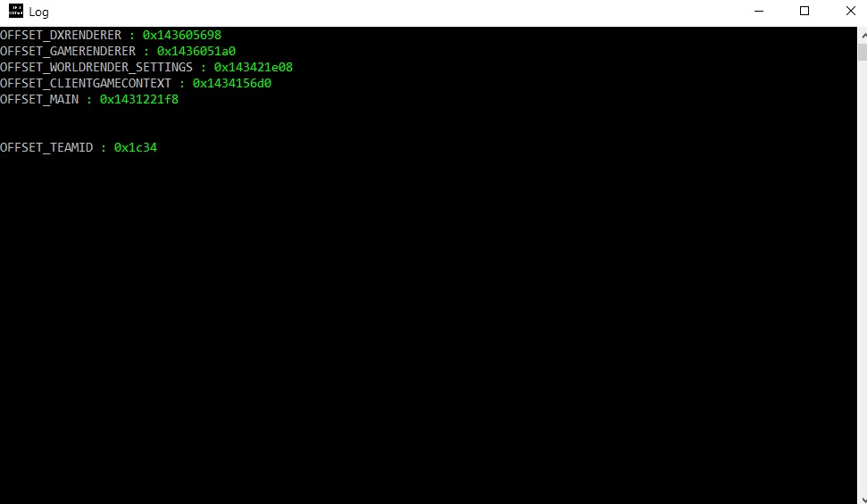Click the scrollbar up arrow
The image size is (867, 504).
(863, 35)
